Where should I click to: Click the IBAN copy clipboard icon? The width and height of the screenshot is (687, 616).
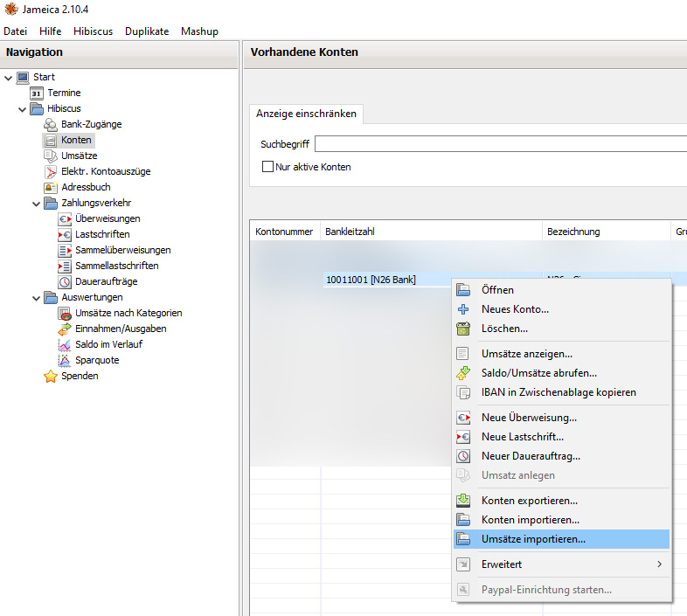point(463,392)
